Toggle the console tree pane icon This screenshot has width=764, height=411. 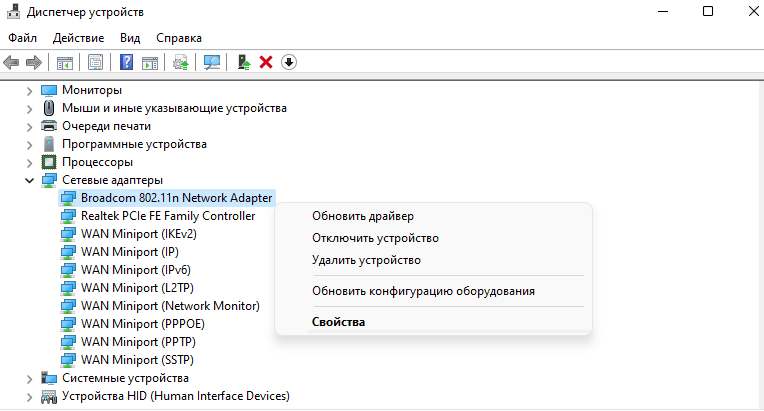pyautogui.click(x=65, y=63)
